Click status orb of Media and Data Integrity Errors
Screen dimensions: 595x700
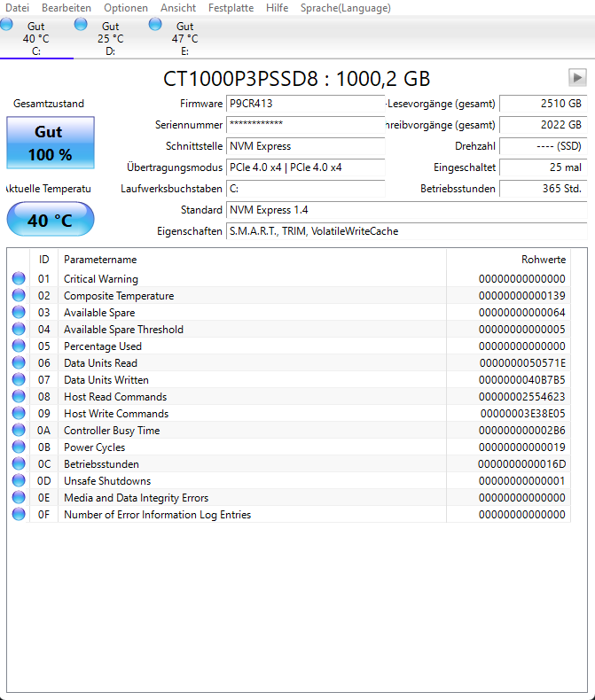coord(19,497)
